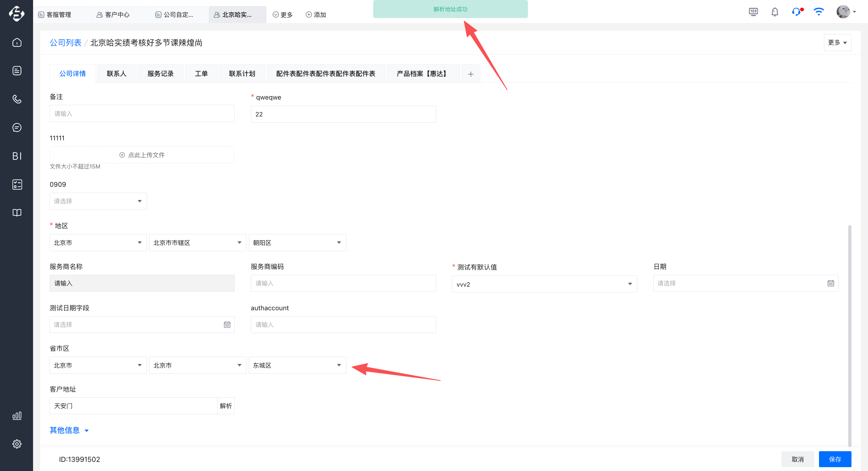
Task: Click the 保存 button
Action: [835, 459]
